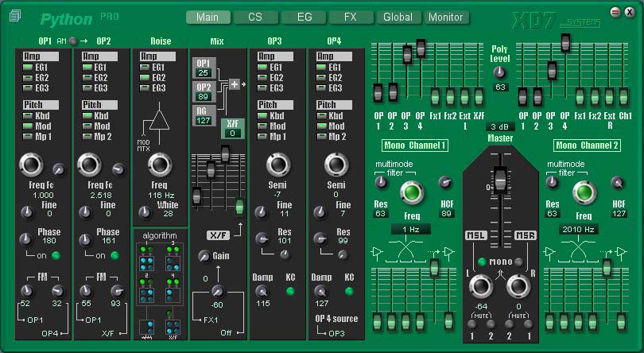Image resolution: width=644 pixels, height=353 pixels.
Task: Select the X/F algorithm diagram
Action: (x=173, y=325)
